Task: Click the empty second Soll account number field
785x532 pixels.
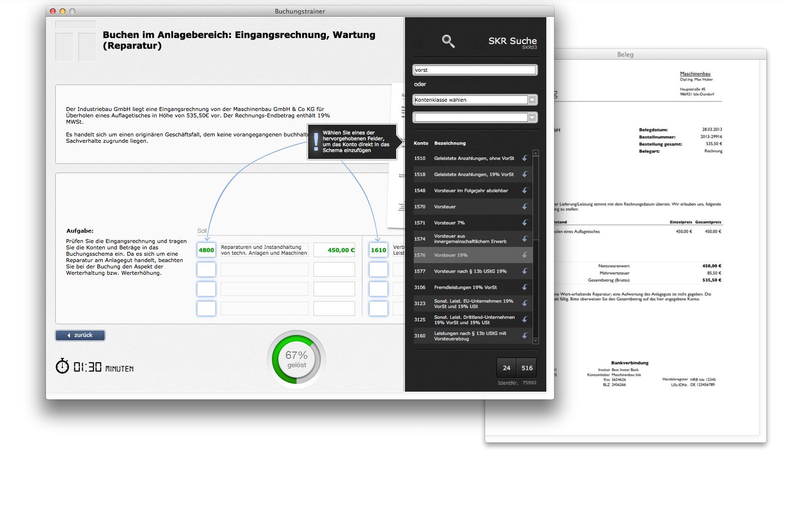Action: point(206,269)
